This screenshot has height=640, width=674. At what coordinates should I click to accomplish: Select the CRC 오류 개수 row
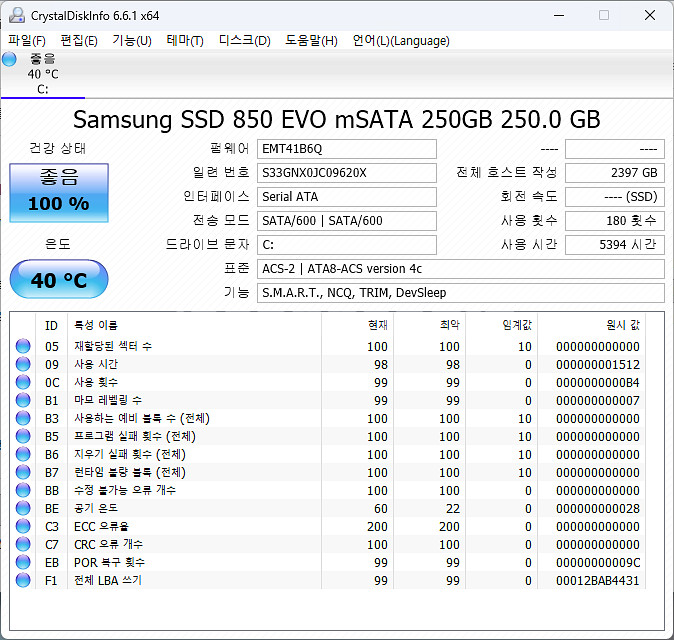(328, 544)
